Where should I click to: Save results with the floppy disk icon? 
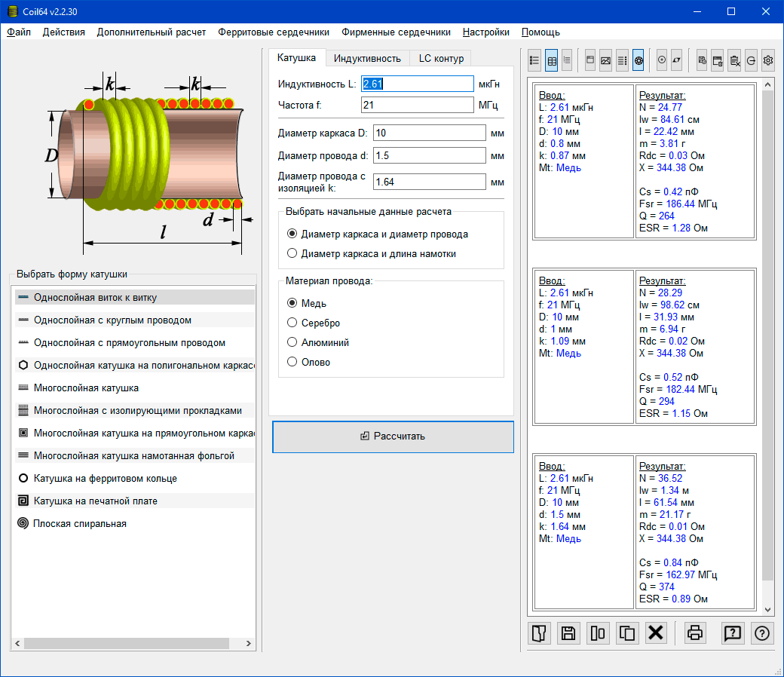click(568, 633)
